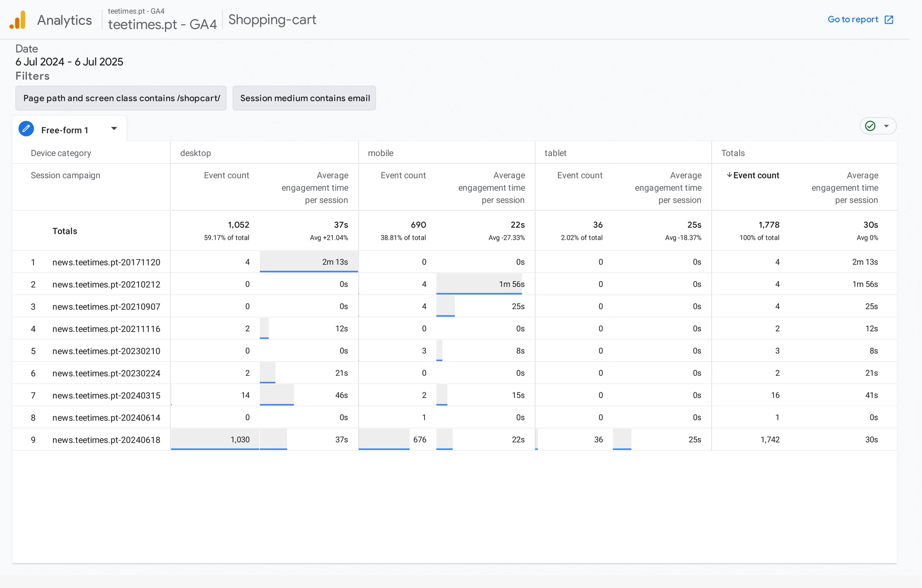Screen dimensions: 922x588
Task: Click the date range 6 Jul 2024 - 6 Jul 2025
Action: 69,62
